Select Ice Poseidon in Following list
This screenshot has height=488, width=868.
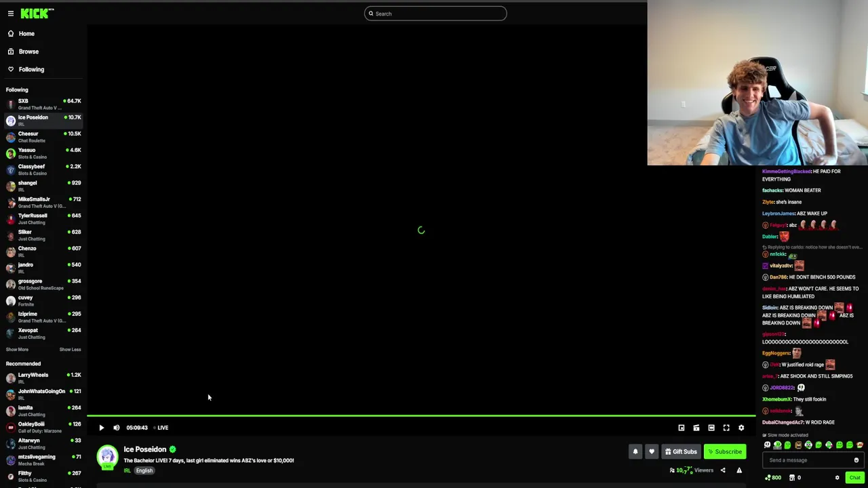[x=43, y=121]
